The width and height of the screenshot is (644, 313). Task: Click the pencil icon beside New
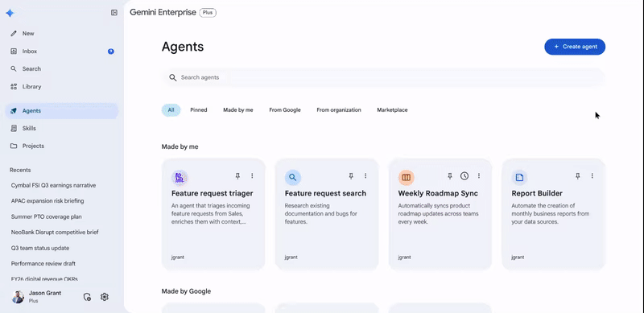[x=14, y=33]
